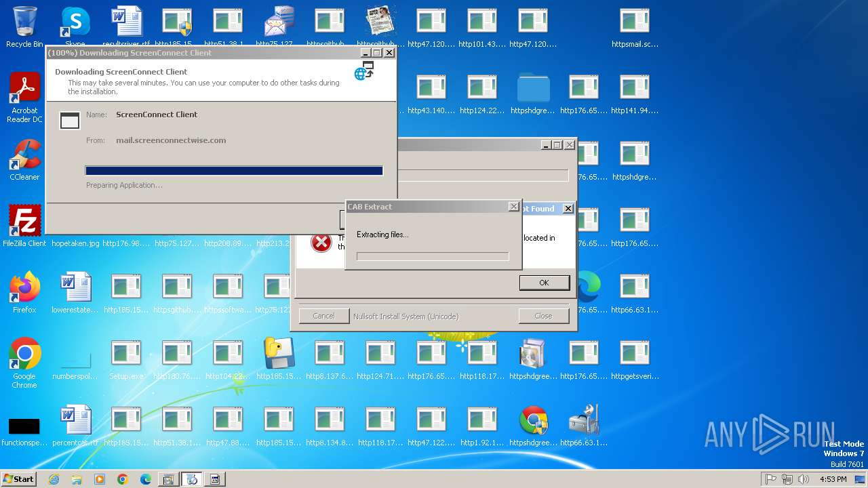This screenshot has width=868, height=488.
Task: Open the Google Chrome desktop shortcut
Action: tap(24, 363)
